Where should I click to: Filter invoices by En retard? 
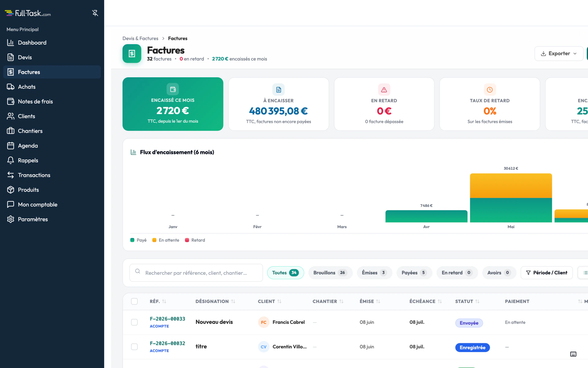[x=457, y=273]
